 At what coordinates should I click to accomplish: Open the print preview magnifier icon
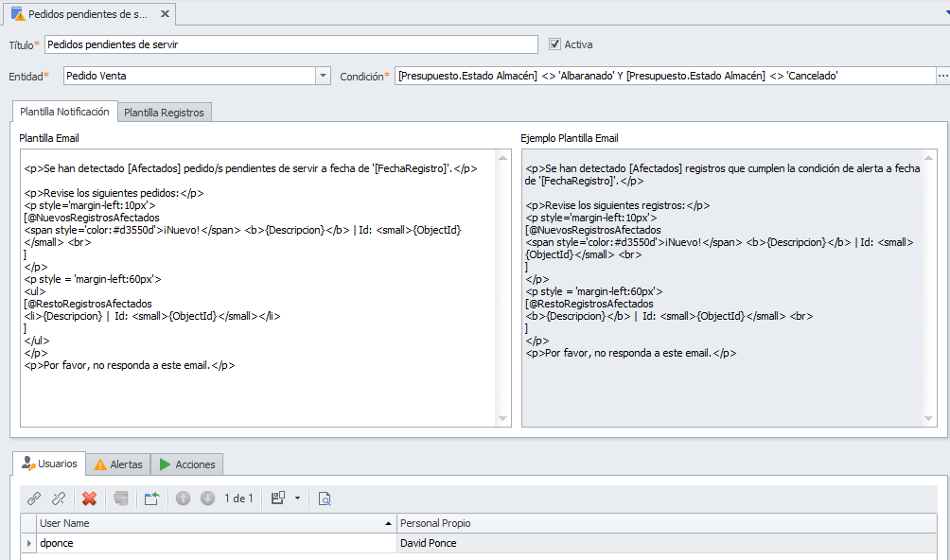click(x=325, y=499)
